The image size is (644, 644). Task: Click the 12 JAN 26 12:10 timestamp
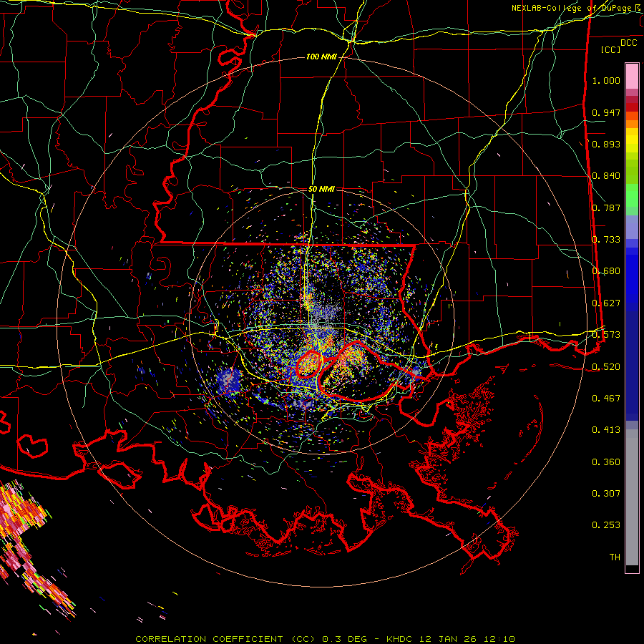tap(467, 639)
